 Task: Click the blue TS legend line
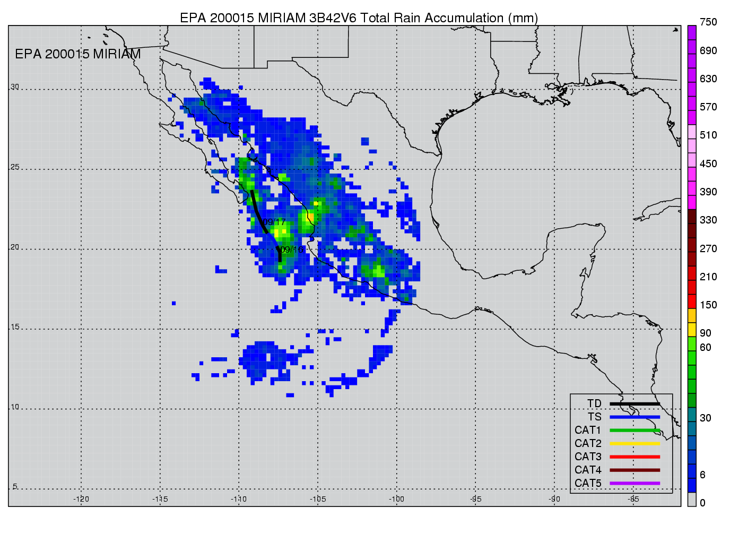point(635,417)
